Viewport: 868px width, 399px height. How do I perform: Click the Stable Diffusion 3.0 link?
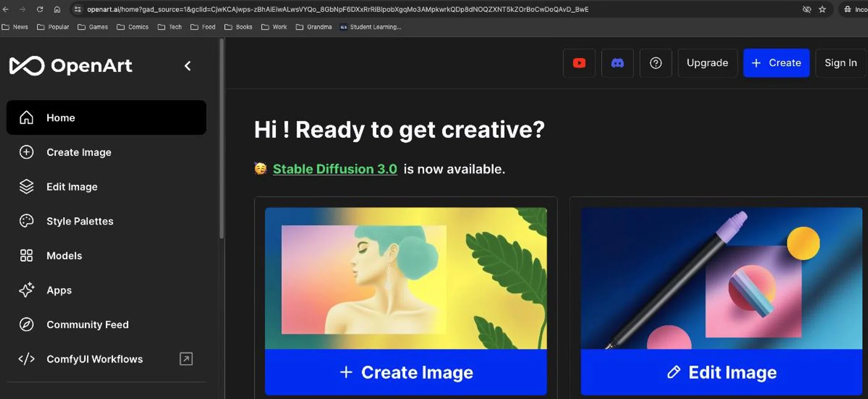pos(335,169)
